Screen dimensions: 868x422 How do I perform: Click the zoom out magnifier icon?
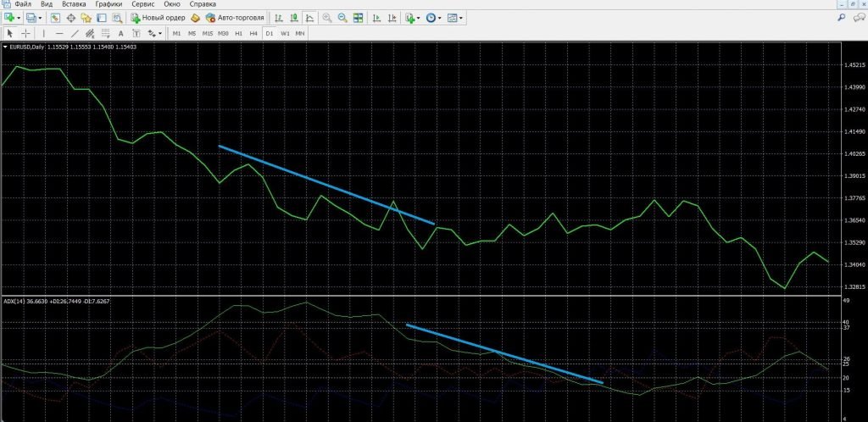342,17
